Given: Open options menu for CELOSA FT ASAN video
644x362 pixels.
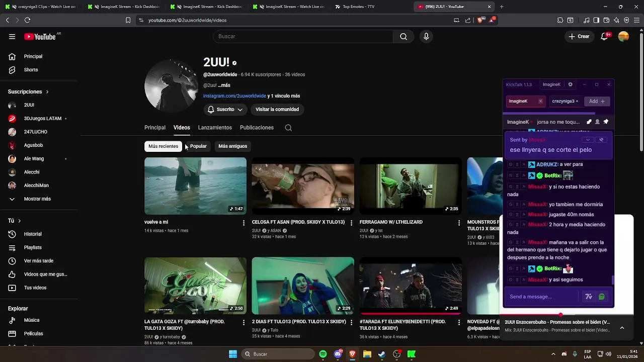Looking at the screenshot, I should pos(351,222).
